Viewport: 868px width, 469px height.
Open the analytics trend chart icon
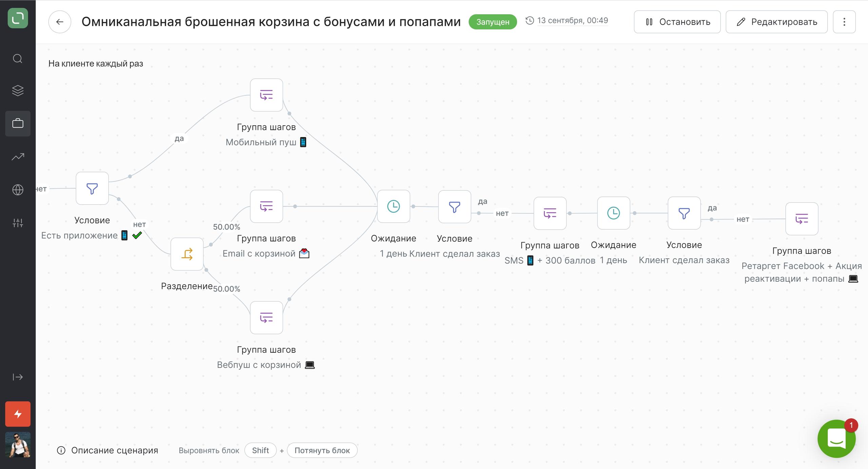pos(18,156)
